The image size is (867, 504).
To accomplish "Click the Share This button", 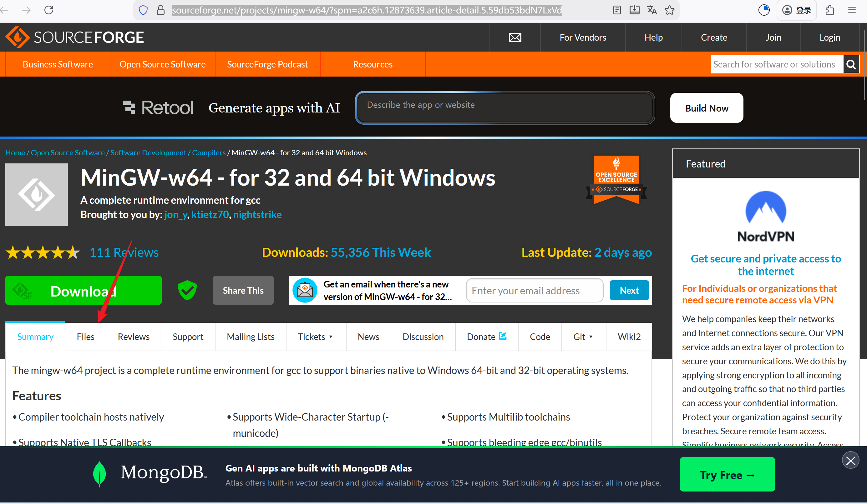I will (243, 291).
